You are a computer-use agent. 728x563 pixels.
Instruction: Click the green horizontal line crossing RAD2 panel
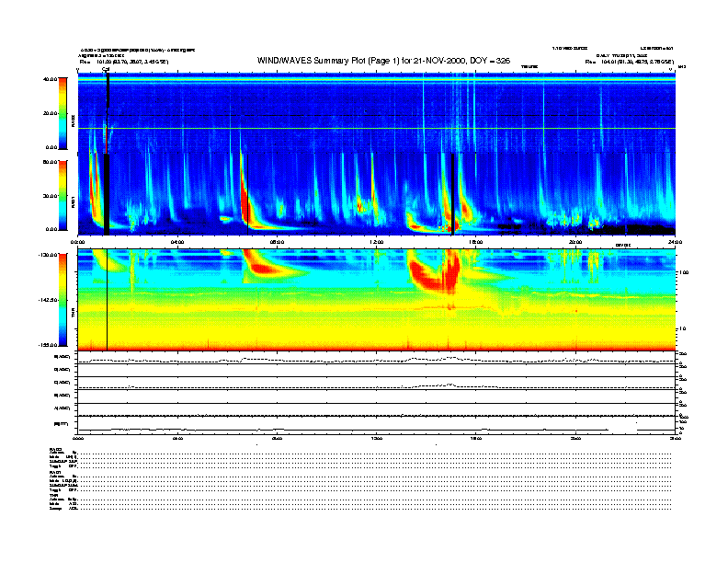click(x=377, y=128)
